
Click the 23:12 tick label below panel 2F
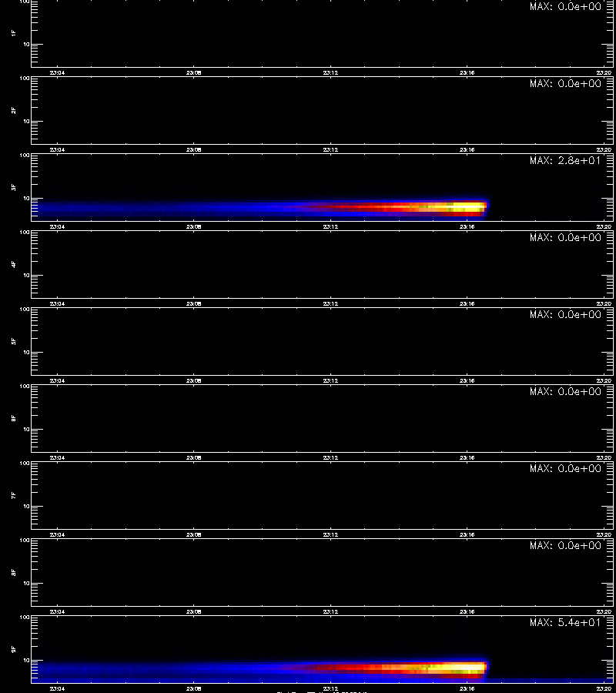pos(330,150)
